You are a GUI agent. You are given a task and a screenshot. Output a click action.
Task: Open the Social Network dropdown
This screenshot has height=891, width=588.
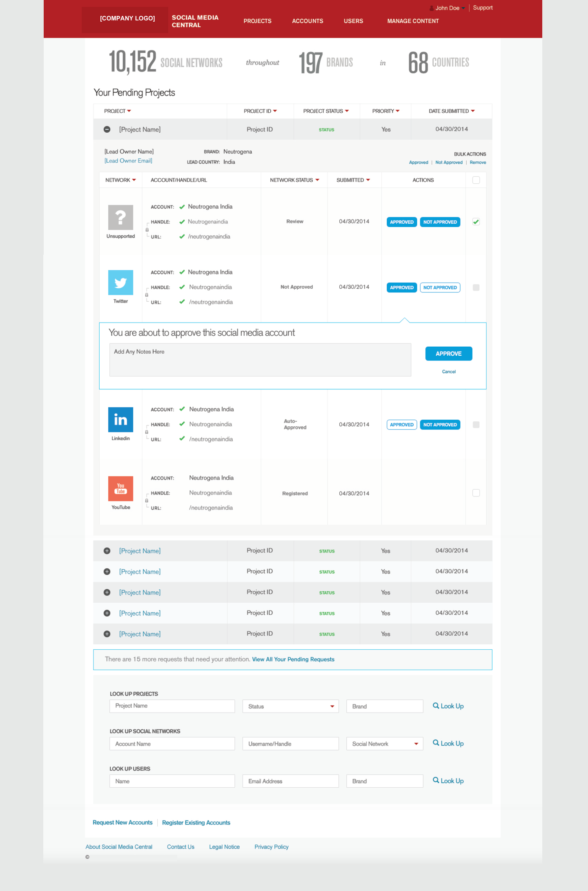[385, 744]
